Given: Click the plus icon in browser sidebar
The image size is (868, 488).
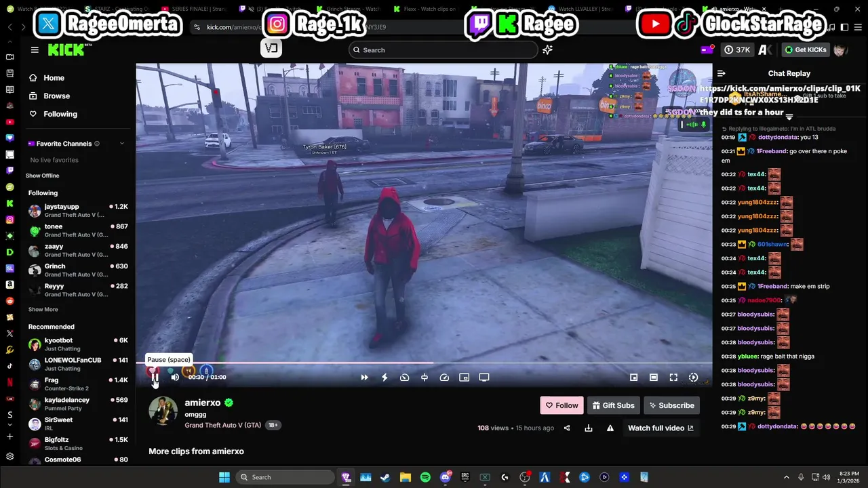Looking at the screenshot, I should click(9, 437).
